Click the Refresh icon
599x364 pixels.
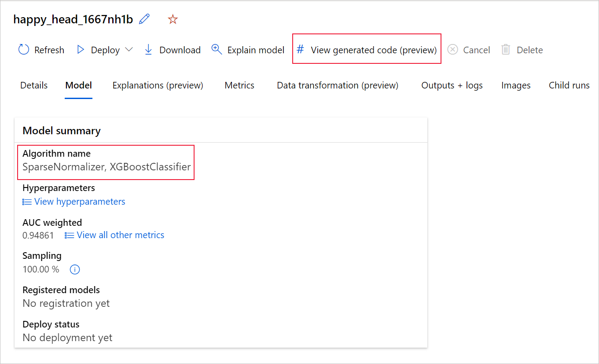23,50
